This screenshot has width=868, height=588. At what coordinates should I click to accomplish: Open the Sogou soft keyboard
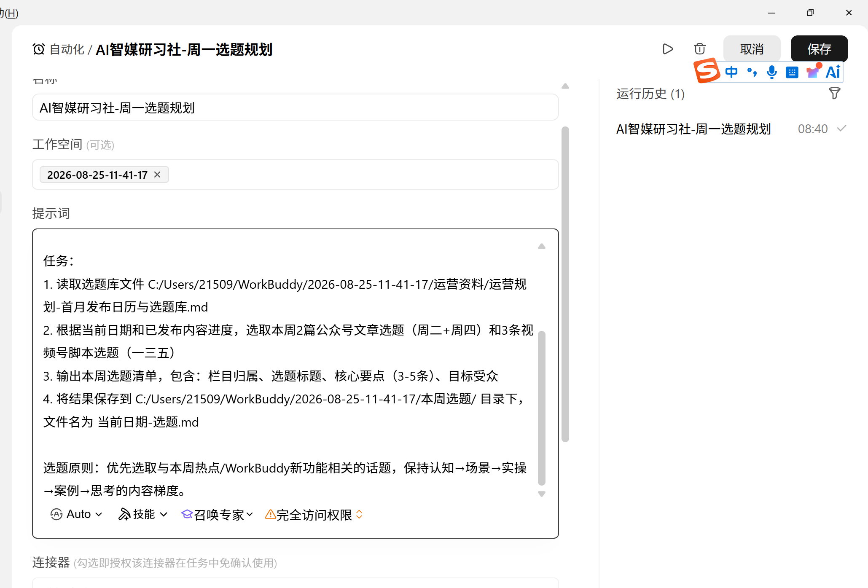click(x=792, y=72)
